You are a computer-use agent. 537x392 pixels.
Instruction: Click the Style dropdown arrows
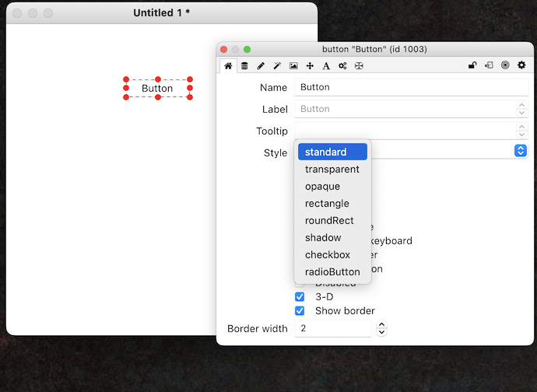click(x=521, y=151)
